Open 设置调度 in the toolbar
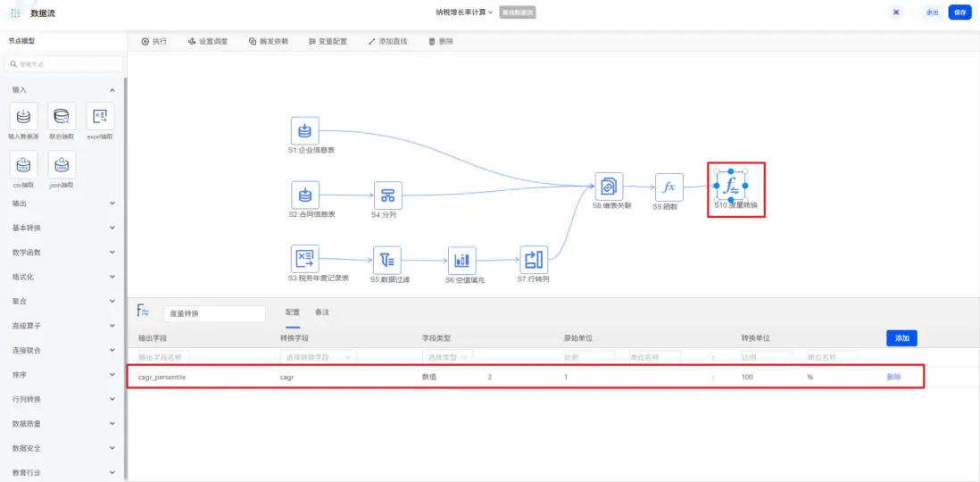This screenshot has height=482, width=980. point(207,41)
